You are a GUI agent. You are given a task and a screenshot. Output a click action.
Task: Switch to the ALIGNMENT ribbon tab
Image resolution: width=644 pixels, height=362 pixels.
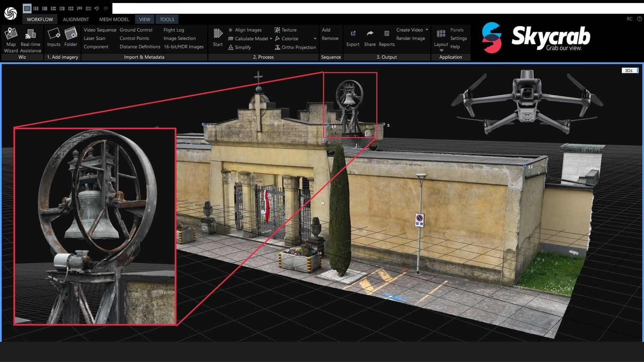pos(76,19)
